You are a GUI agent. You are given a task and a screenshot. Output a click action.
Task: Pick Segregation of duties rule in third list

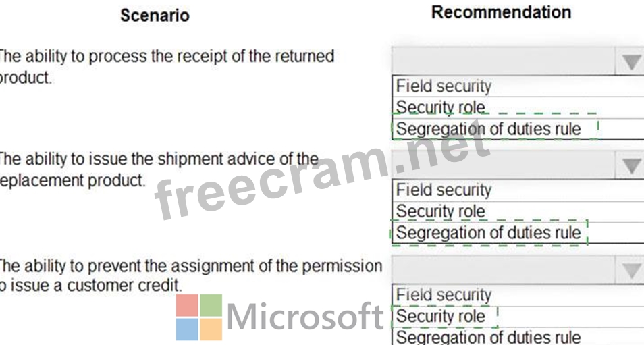pyautogui.click(x=488, y=336)
